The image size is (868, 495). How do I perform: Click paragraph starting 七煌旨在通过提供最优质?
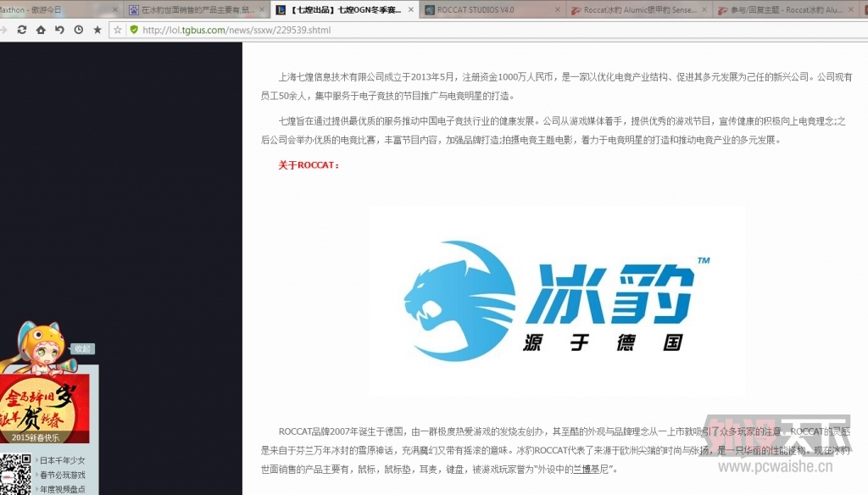click(554, 131)
